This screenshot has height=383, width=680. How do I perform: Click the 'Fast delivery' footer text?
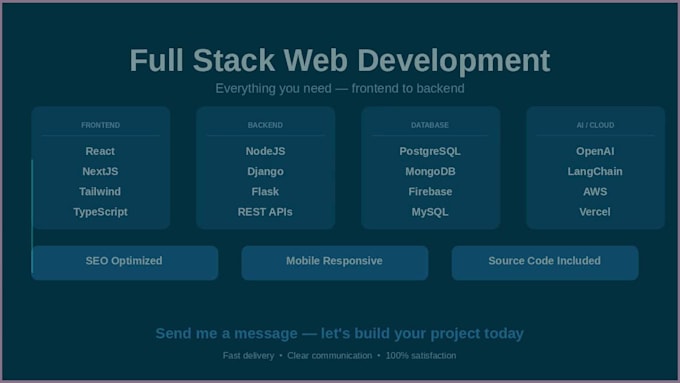click(x=248, y=356)
